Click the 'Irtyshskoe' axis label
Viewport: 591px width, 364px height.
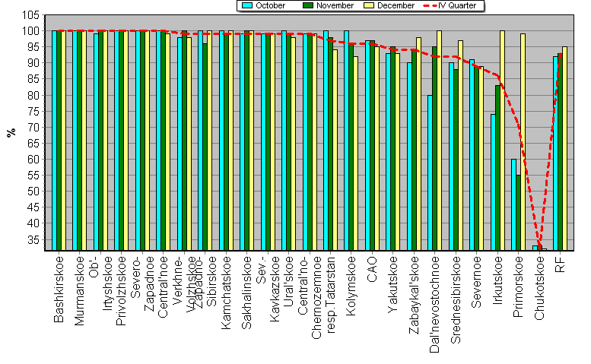[x=107, y=283]
